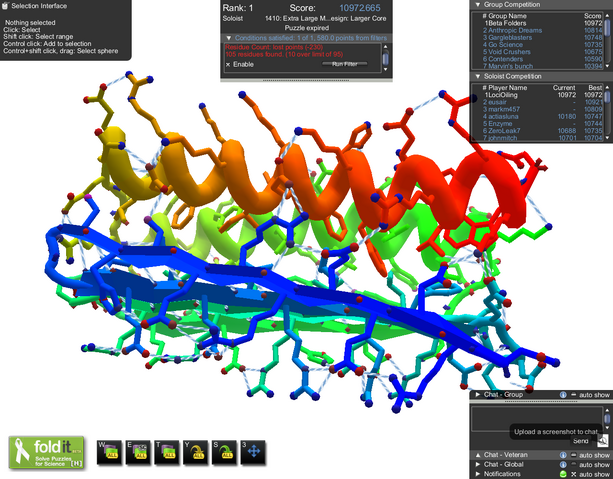The image size is (613, 479).
Task: Click the filter conditions scrollbar thumb
Action: coord(386,59)
